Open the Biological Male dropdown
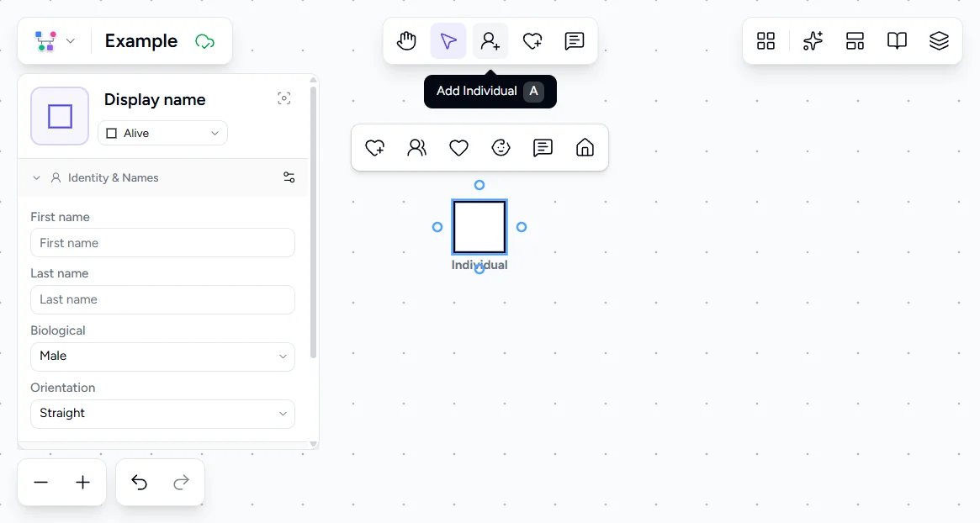Image resolution: width=980 pixels, height=523 pixels. pos(162,357)
